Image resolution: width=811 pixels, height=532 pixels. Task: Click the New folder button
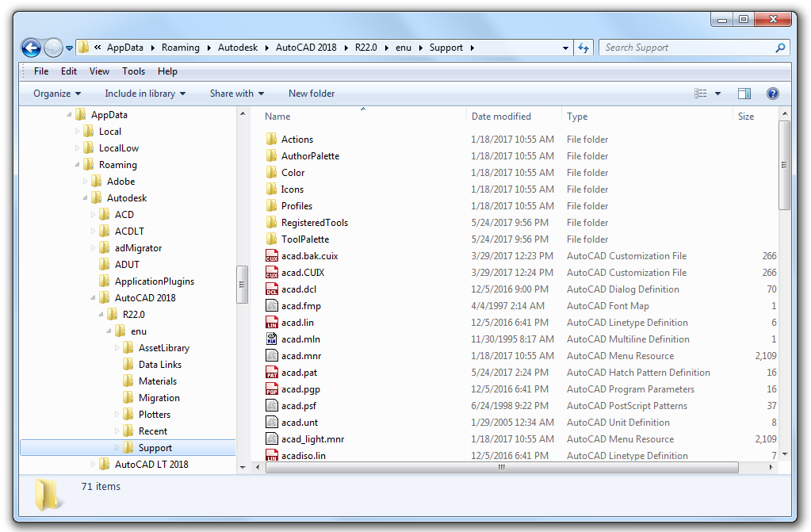click(312, 94)
